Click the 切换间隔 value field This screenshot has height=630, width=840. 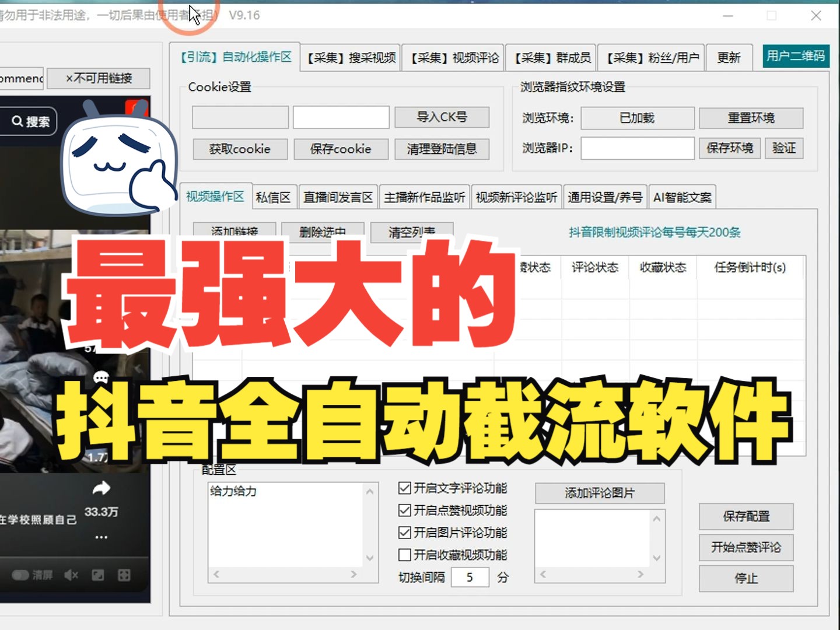(x=470, y=577)
